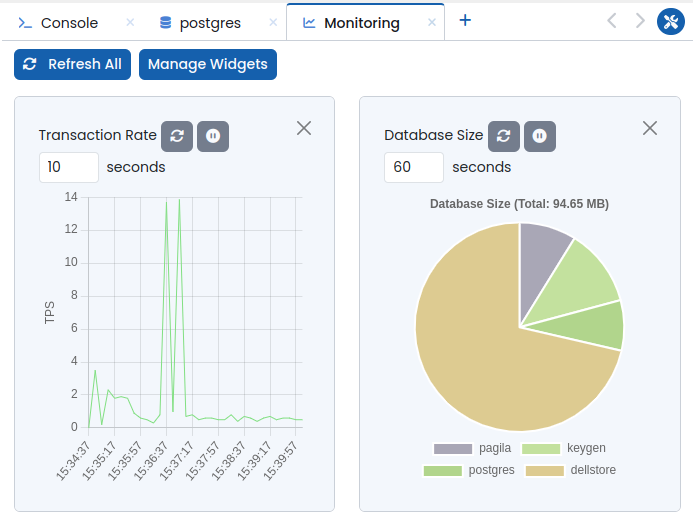Click the 15:36:37 axis label
Image resolution: width=693 pixels, height=528 pixels.
tap(151, 460)
